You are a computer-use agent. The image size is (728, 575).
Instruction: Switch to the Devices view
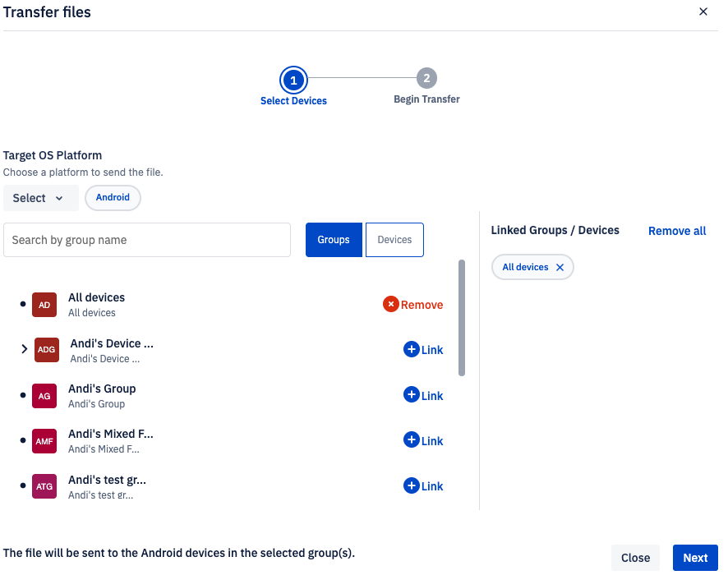(x=394, y=240)
